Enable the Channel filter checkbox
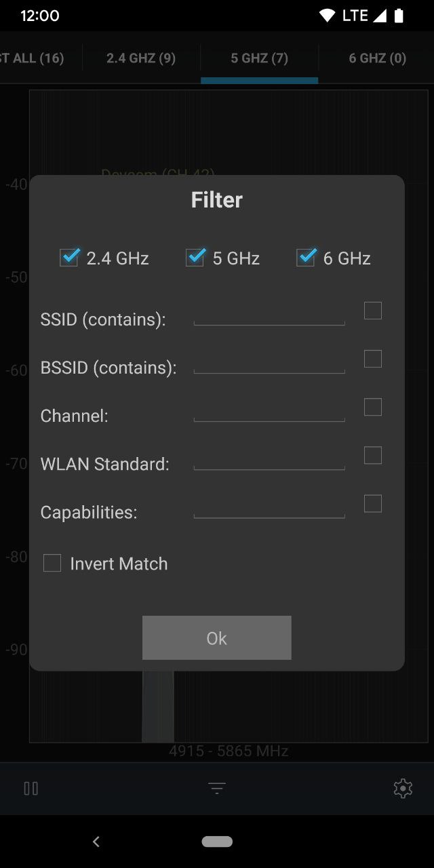 click(373, 407)
